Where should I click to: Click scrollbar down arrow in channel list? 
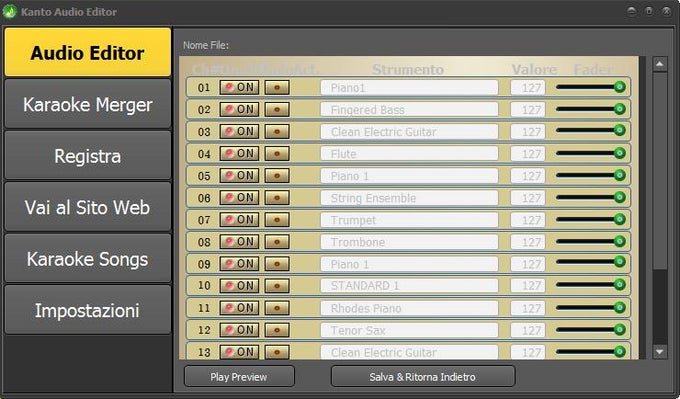point(660,351)
